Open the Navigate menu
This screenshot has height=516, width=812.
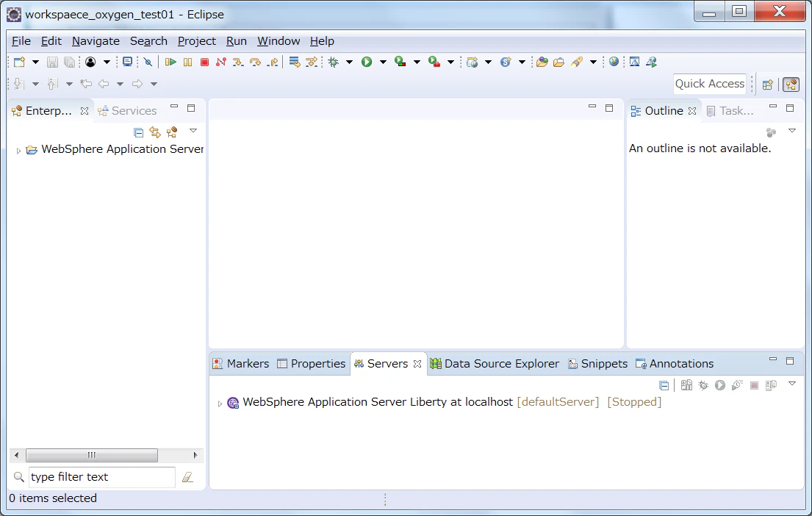(96, 41)
